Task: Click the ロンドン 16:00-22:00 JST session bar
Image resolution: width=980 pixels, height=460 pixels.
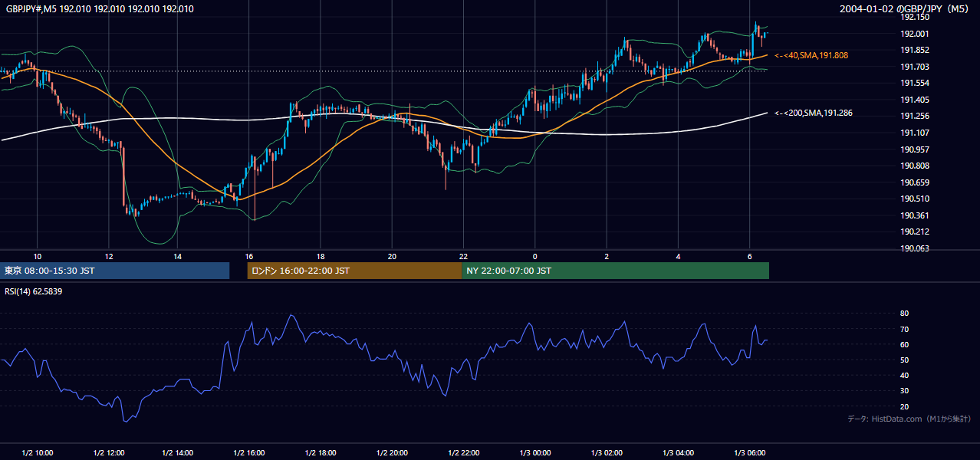Action: [x=354, y=271]
